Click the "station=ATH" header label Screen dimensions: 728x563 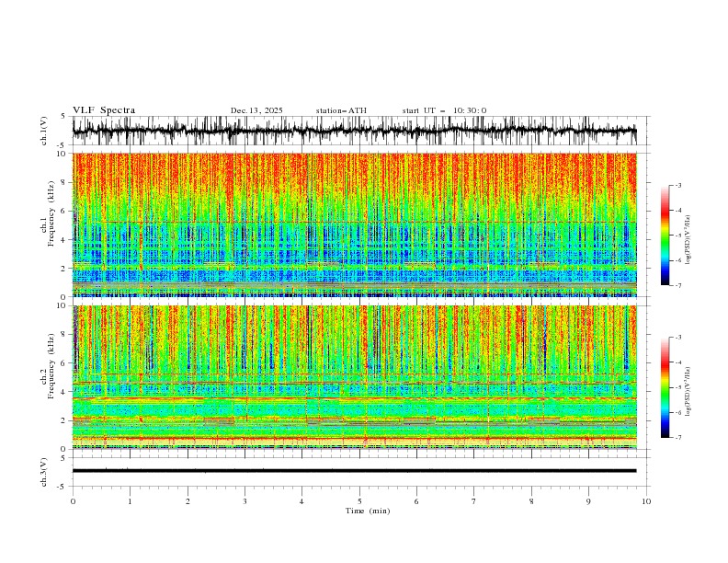point(341,110)
